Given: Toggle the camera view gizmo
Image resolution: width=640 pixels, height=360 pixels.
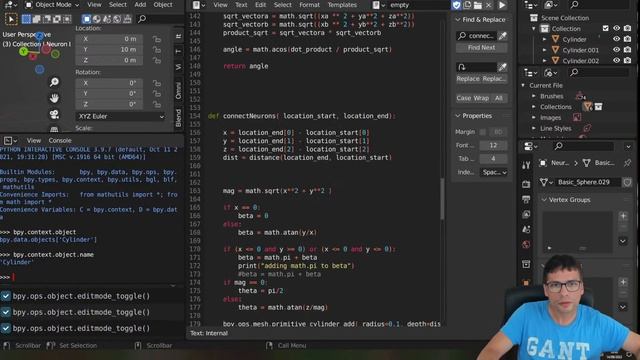Looking at the screenshot, I should point(54,114).
